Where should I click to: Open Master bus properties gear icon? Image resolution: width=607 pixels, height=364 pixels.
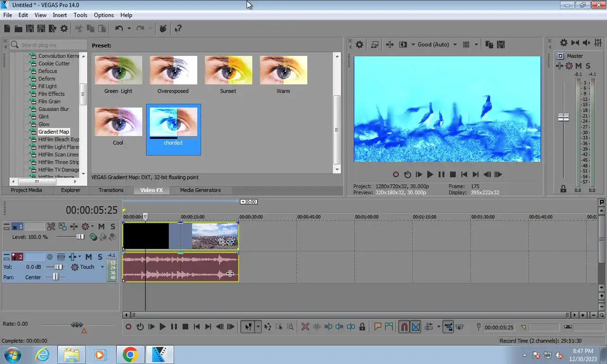pos(564,43)
